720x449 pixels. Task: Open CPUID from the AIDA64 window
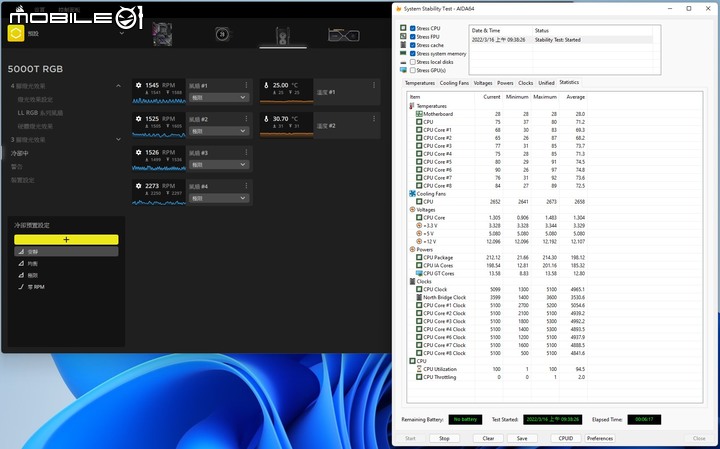coord(566,438)
